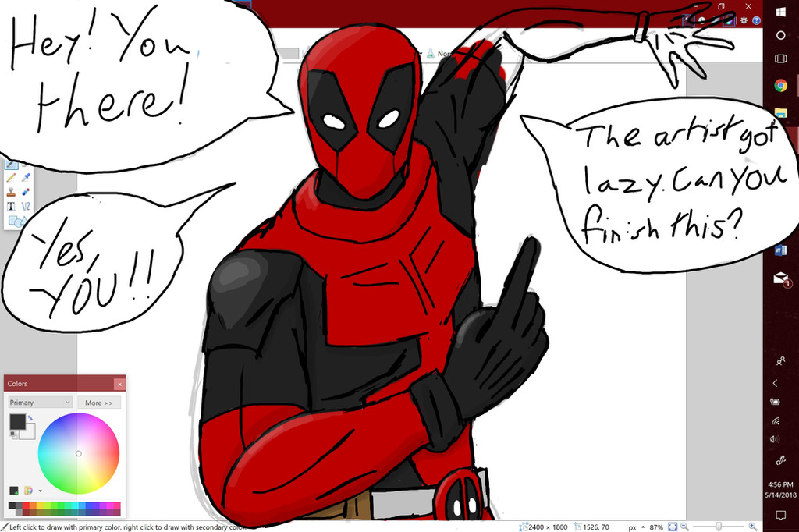The width and height of the screenshot is (799, 532).
Task: Select the Clone Stamp tool
Action: pyautogui.click(x=11, y=192)
